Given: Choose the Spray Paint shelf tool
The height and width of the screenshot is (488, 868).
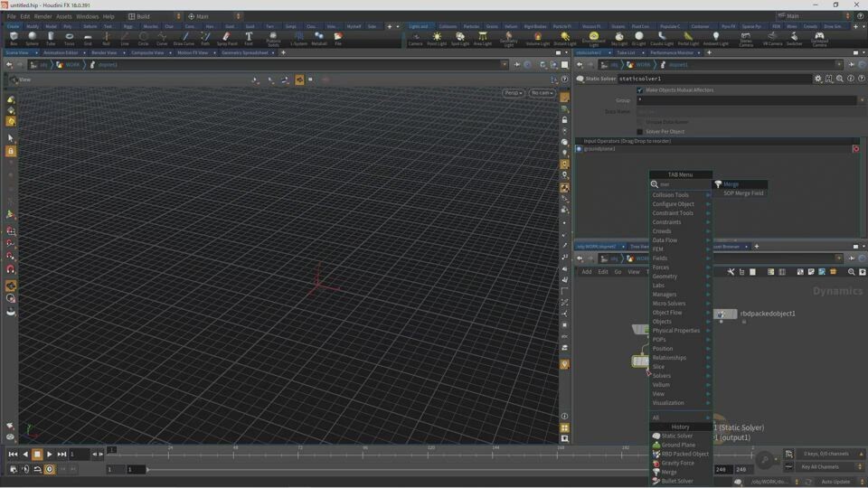Looking at the screenshot, I should (227, 38).
